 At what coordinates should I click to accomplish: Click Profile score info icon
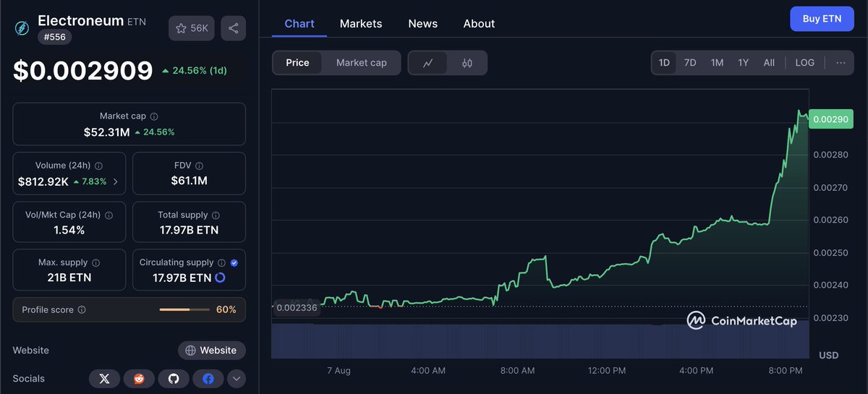pos(82,310)
